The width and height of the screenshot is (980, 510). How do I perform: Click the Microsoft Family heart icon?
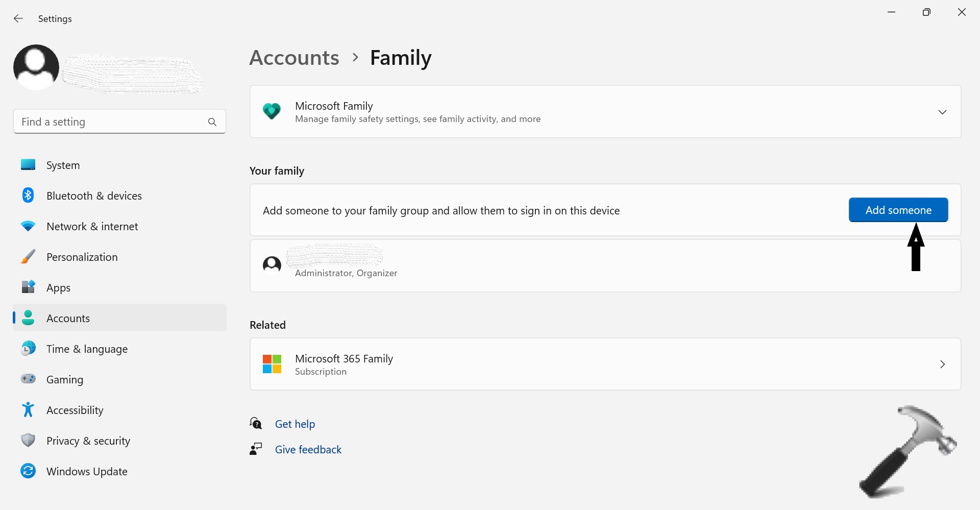[272, 111]
